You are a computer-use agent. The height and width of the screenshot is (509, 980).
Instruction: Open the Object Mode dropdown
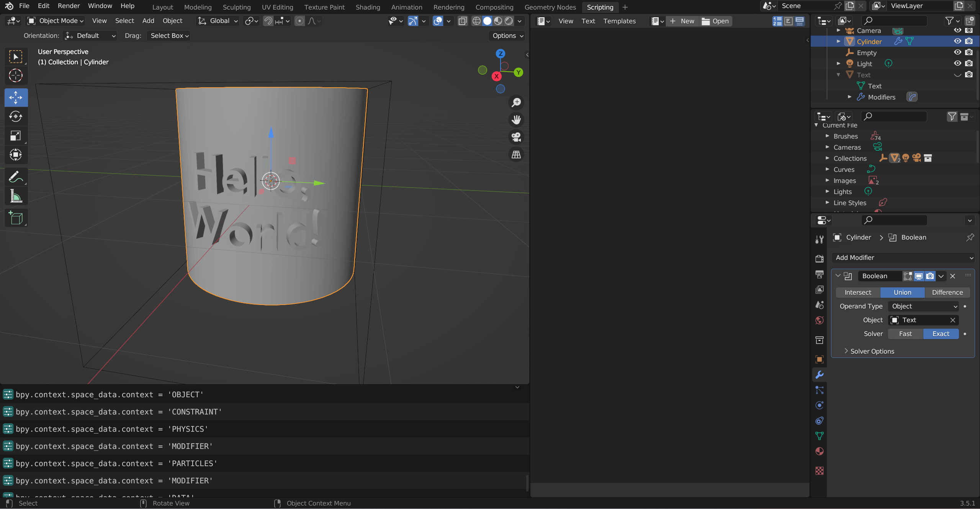(x=56, y=21)
